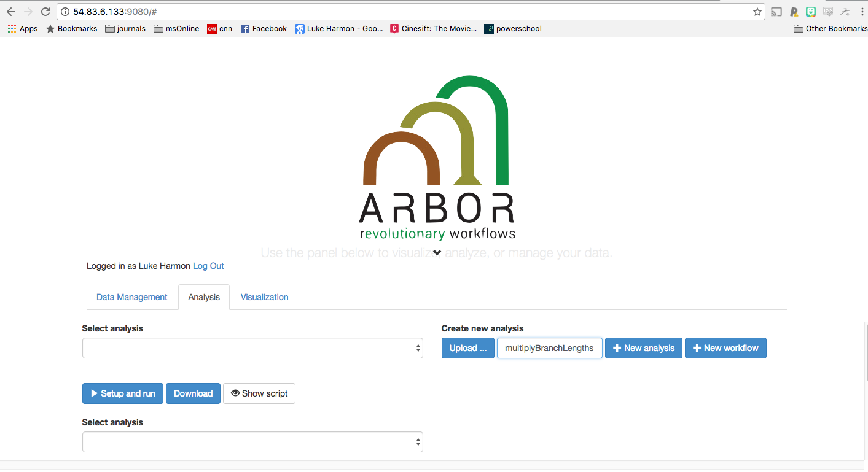868x472 pixels.
Task: Click the Show script button
Action: pyautogui.click(x=259, y=393)
